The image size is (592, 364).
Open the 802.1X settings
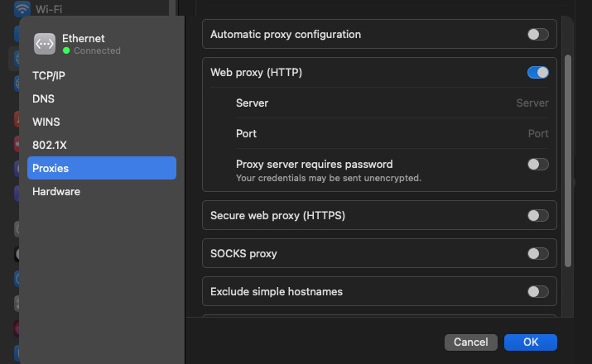pyautogui.click(x=102, y=145)
